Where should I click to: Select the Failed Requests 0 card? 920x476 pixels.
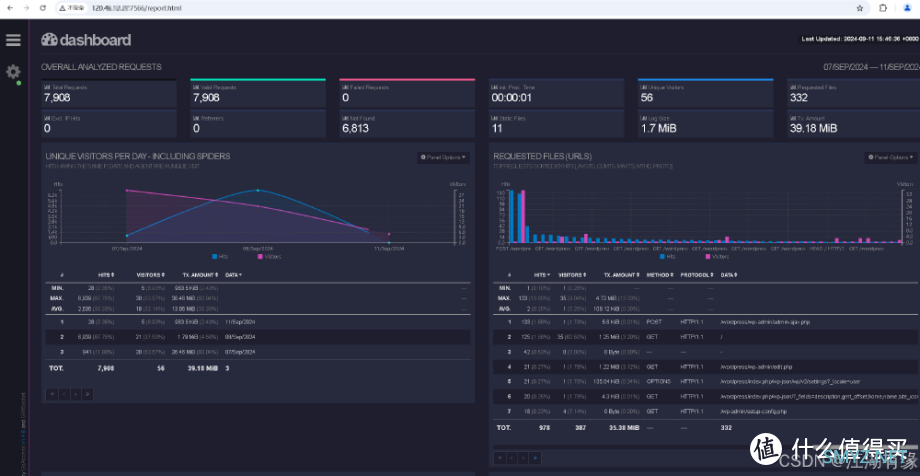tap(407, 94)
